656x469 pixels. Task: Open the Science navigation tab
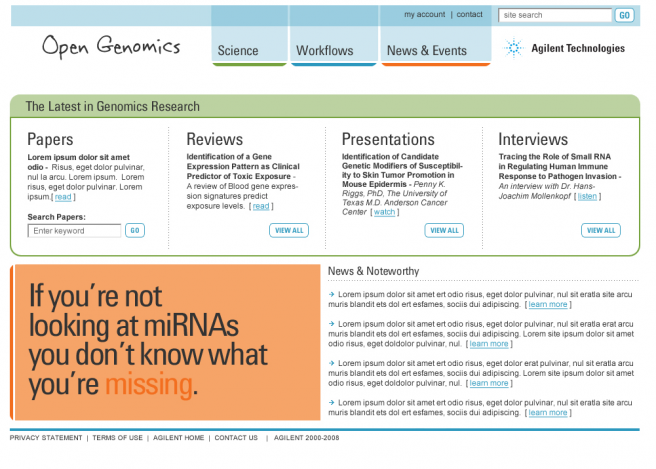tap(249, 36)
